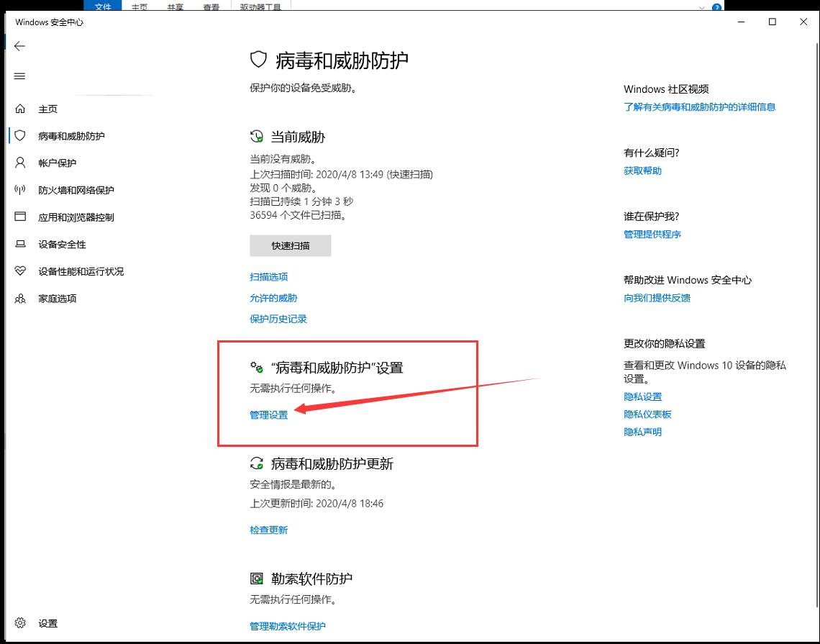Start a scan with the 快速扫描 button

pos(291,246)
